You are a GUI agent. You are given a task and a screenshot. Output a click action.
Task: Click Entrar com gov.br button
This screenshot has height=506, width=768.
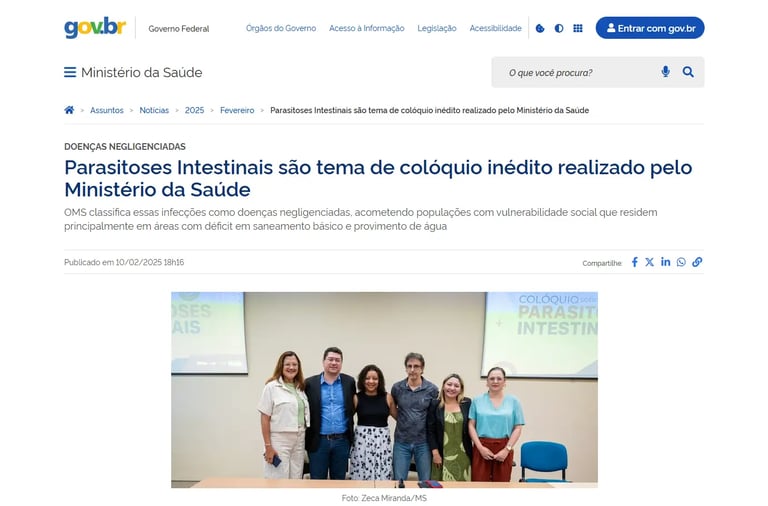tap(650, 28)
